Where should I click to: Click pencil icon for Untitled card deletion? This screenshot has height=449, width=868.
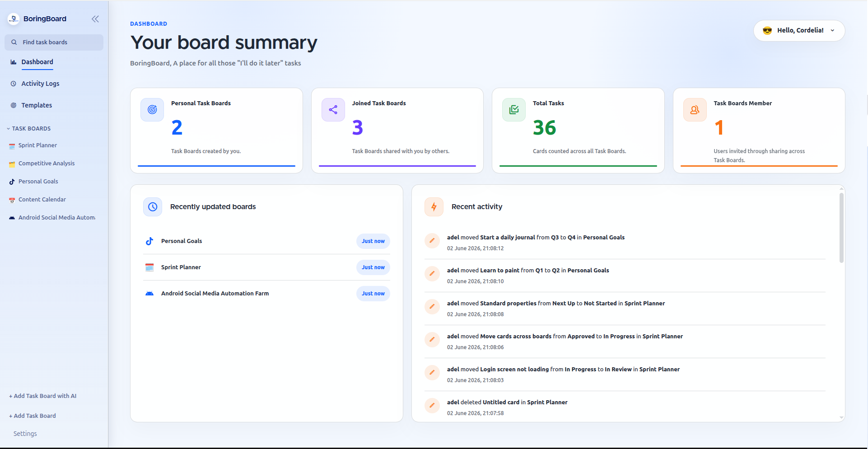click(432, 406)
